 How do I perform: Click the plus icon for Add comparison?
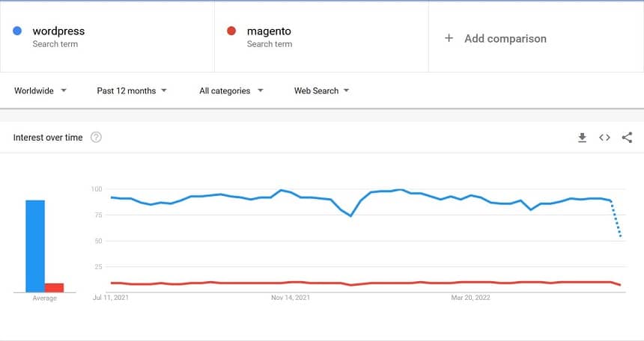click(449, 38)
